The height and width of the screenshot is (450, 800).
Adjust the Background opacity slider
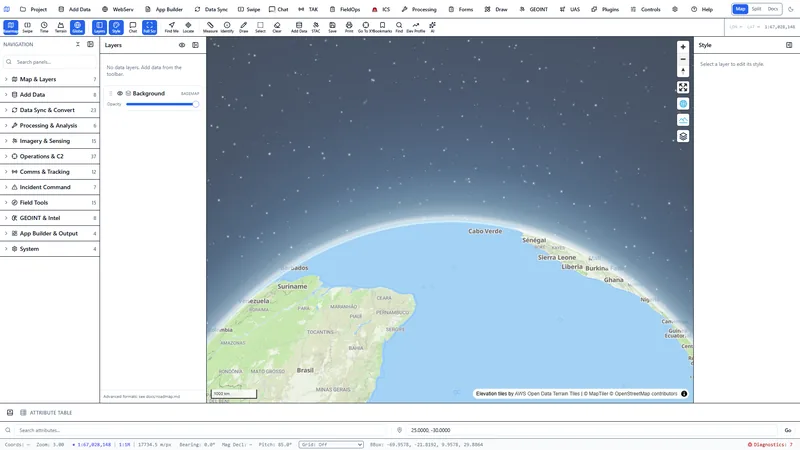[163, 104]
